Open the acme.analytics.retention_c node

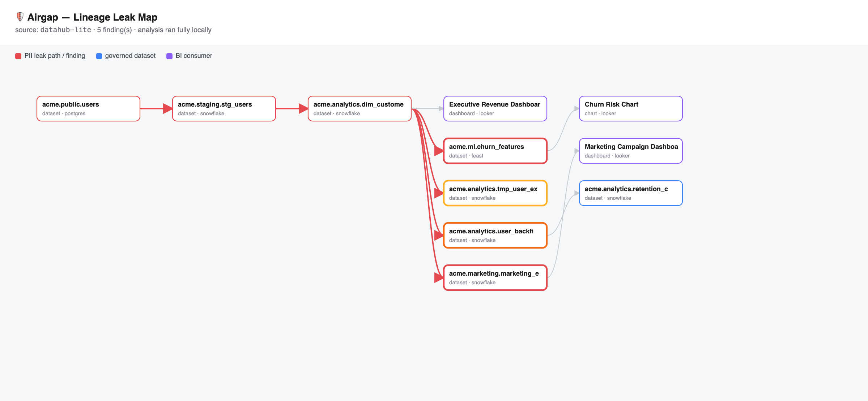(631, 193)
